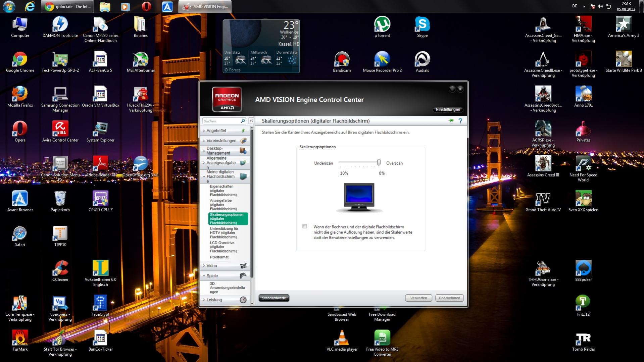Screen dimensions: 644x362
Task: Open Mouse Recorder Pro 2 shortcut
Action: [x=382, y=62]
